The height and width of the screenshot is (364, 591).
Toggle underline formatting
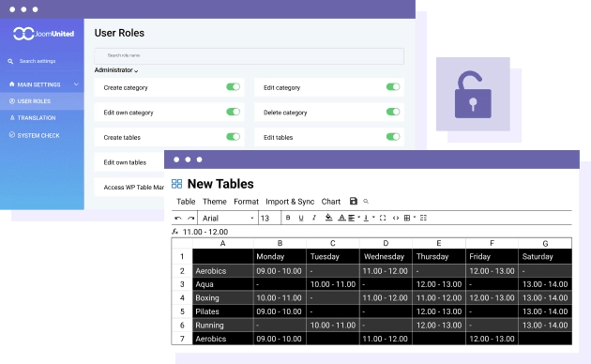(301, 218)
